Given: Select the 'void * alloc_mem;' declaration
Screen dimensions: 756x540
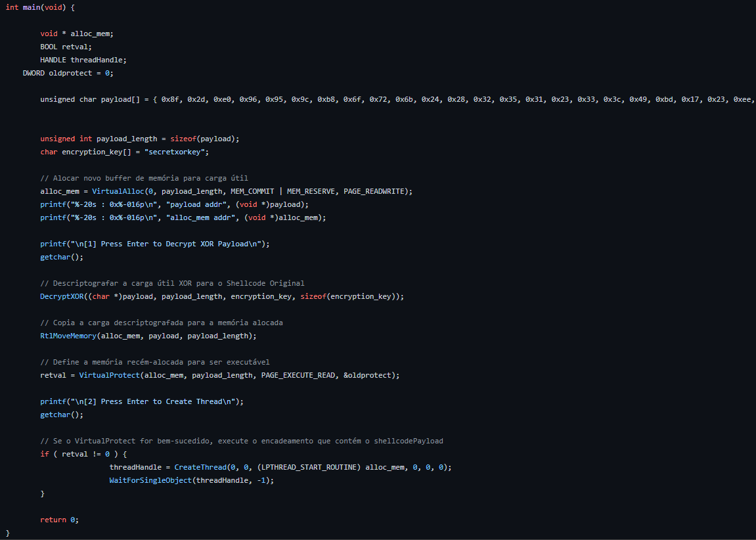Looking at the screenshot, I should pyautogui.click(x=77, y=34).
